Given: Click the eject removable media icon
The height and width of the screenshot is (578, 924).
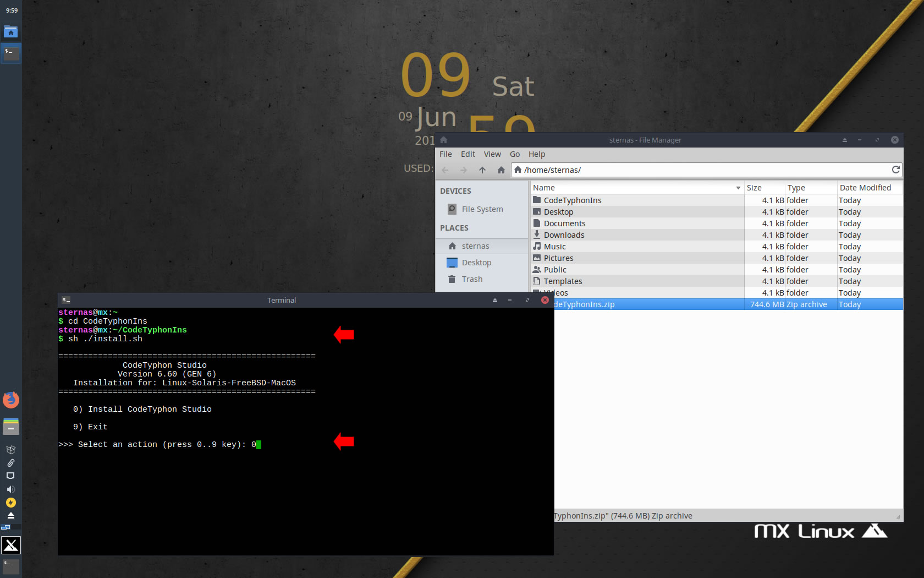Looking at the screenshot, I should pos(10,515).
